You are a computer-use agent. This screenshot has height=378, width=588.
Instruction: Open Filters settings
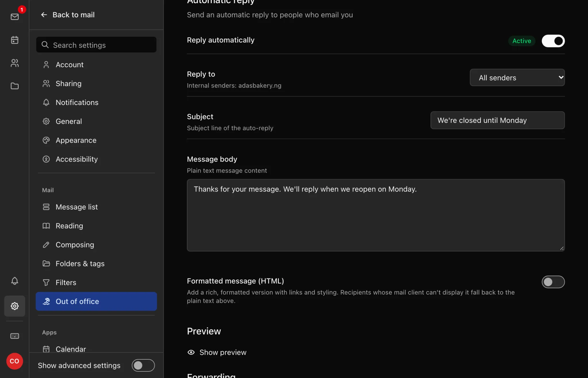(96, 282)
